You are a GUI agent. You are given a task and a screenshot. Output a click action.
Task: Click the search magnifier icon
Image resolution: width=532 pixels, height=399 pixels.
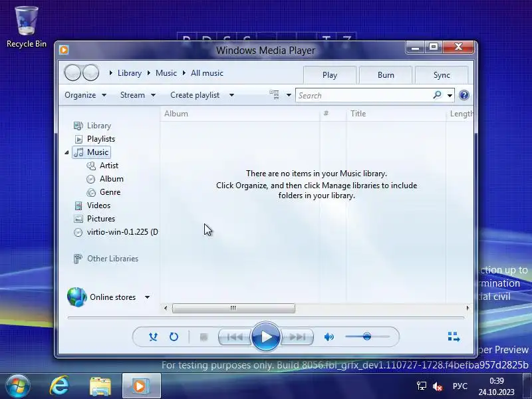coord(438,95)
